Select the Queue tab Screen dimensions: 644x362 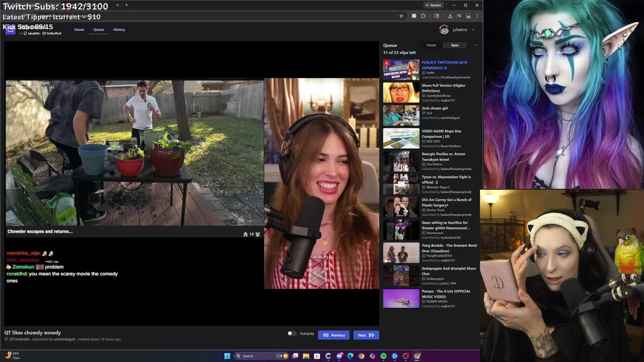tap(99, 30)
